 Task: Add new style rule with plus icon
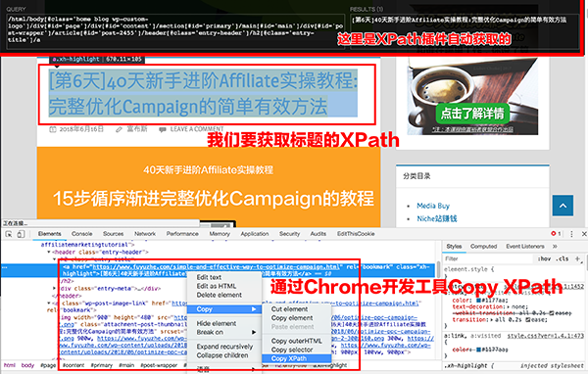578,258
